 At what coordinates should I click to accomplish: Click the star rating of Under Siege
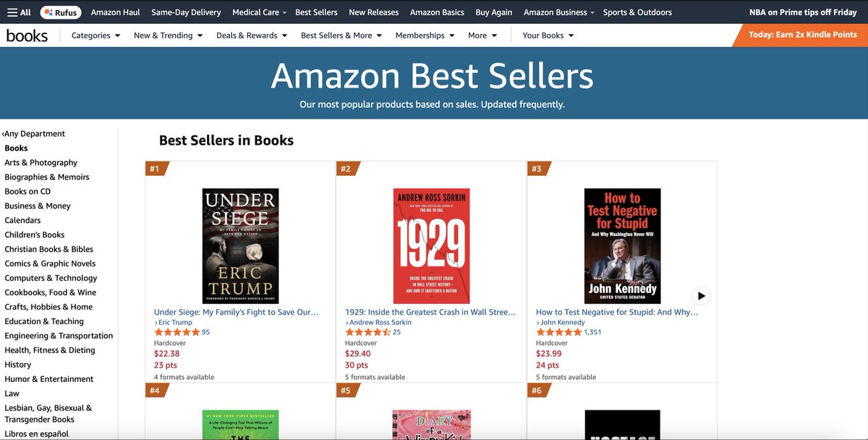coord(176,332)
